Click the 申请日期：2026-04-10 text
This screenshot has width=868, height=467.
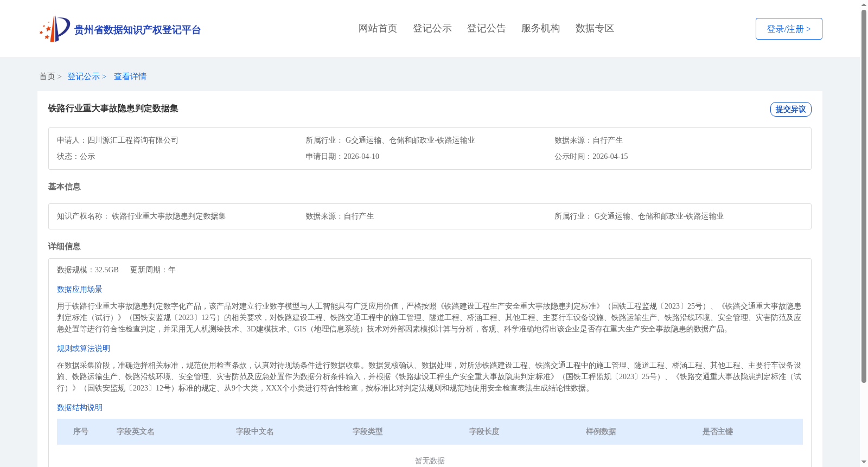point(342,157)
